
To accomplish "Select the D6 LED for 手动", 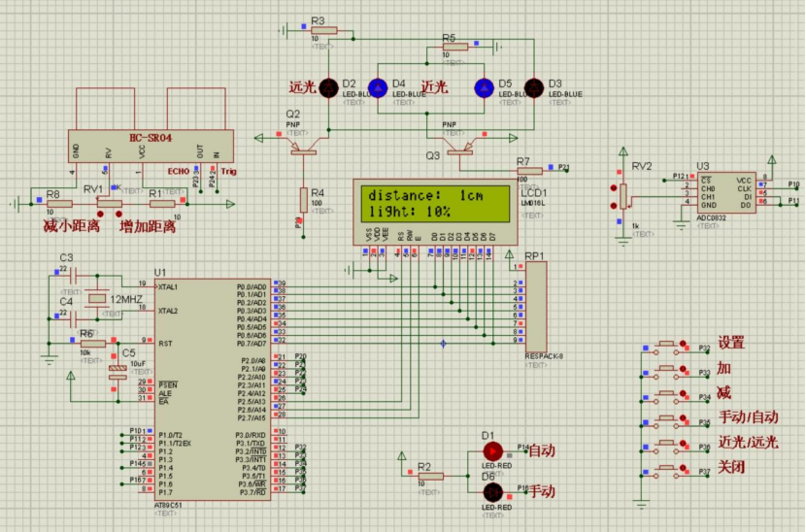I will [x=492, y=492].
